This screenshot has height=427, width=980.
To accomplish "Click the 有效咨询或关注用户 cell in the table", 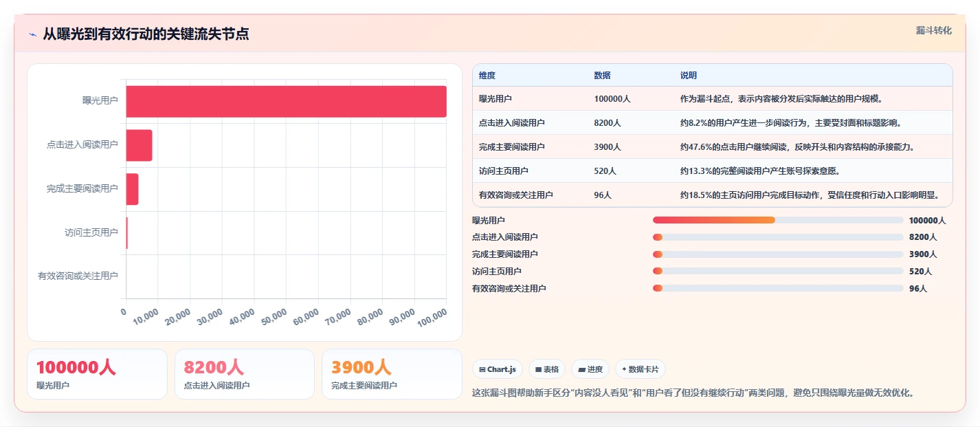I will 516,195.
